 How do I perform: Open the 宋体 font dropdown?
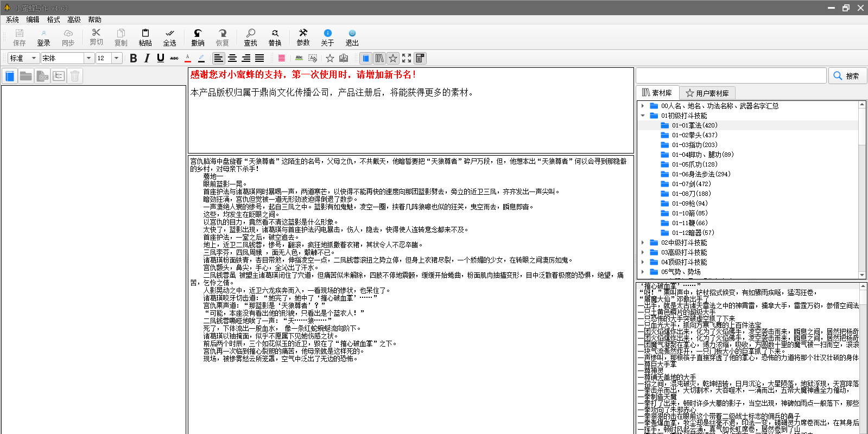click(x=89, y=58)
